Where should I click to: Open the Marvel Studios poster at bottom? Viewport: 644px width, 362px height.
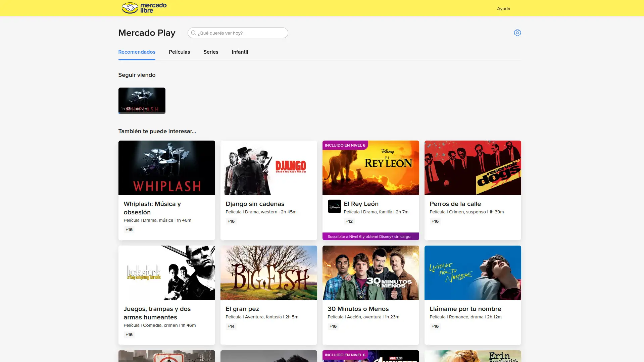click(370, 356)
